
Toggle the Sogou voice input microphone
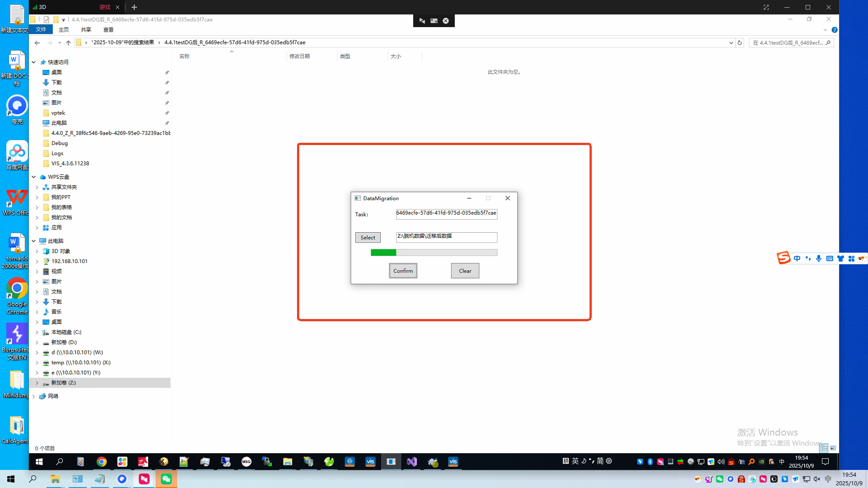click(x=819, y=258)
